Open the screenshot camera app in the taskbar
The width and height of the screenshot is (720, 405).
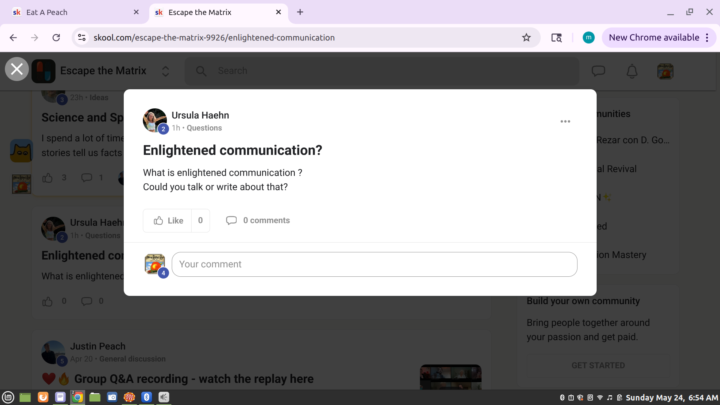(x=112, y=397)
